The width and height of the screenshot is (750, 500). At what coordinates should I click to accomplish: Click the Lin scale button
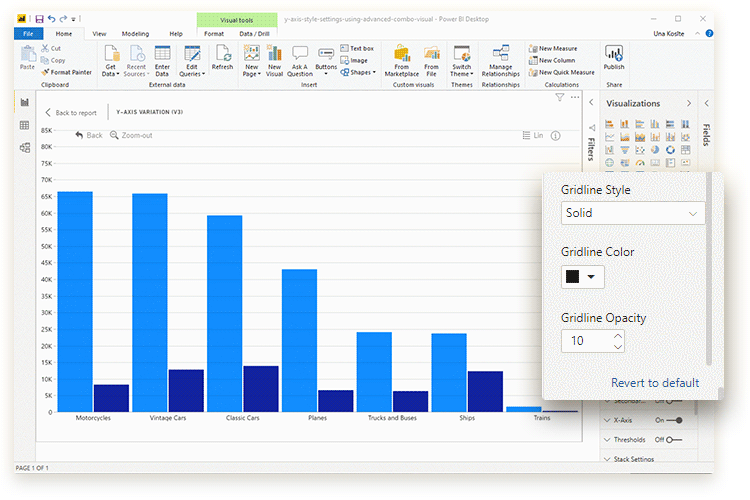533,135
